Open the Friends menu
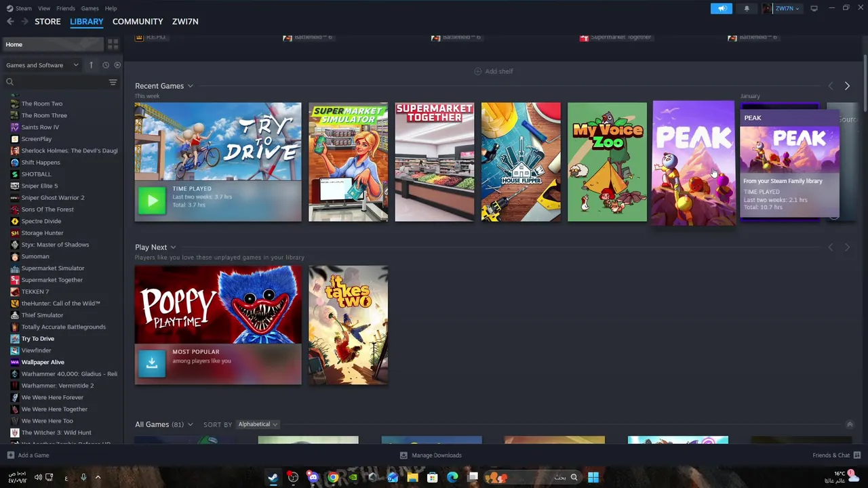 pos(66,8)
